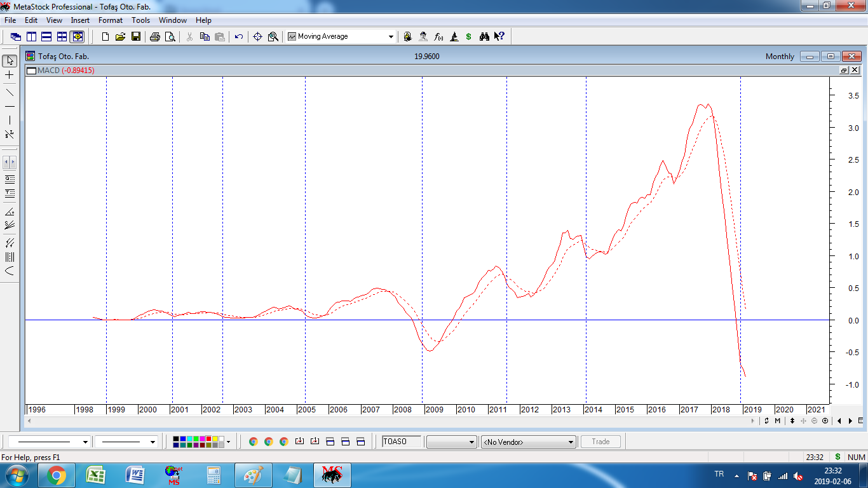Open Print Preview icon
The image size is (868, 488).
pos(170,37)
